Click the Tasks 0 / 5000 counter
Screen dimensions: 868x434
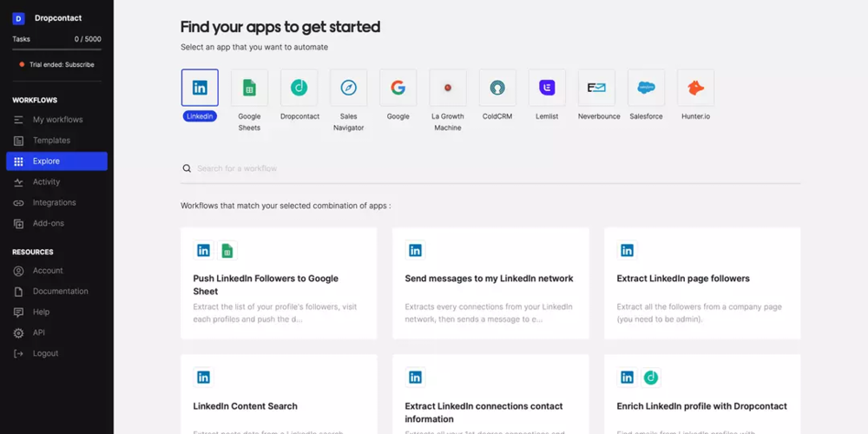[x=56, y=39]
